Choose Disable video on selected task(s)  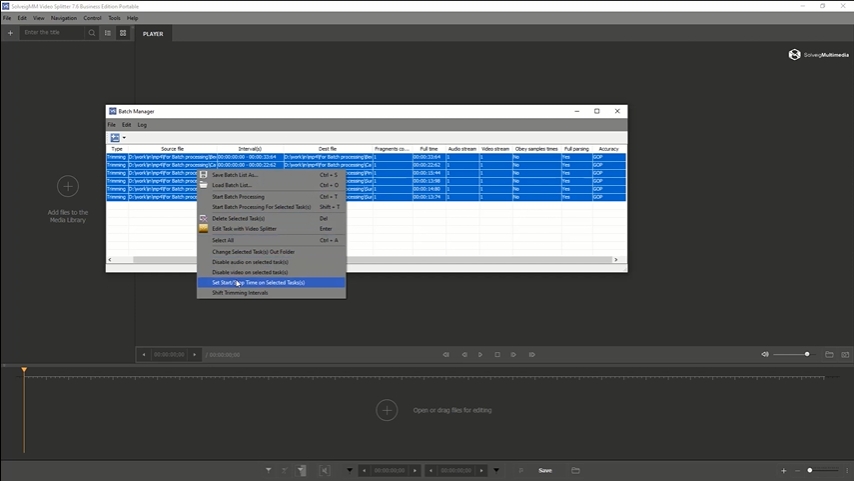271,272
